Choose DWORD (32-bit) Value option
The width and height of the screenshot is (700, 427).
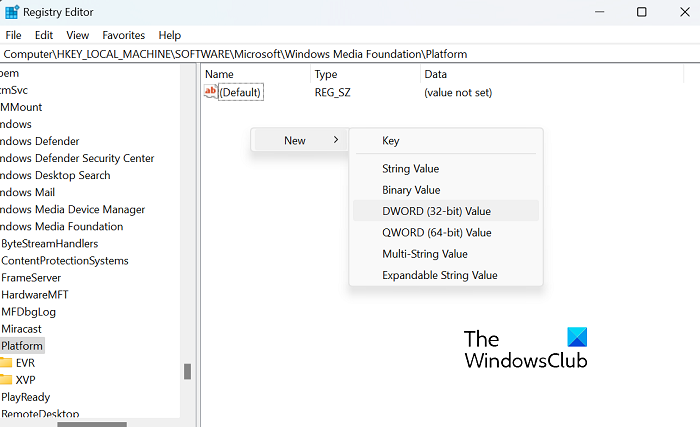click(436, 211)
